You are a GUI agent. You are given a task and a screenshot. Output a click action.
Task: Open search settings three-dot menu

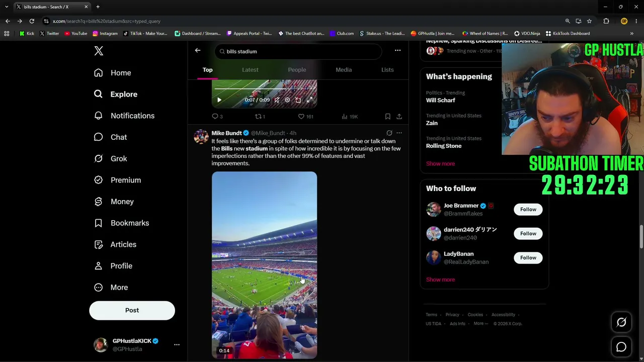tap(397, 50)
